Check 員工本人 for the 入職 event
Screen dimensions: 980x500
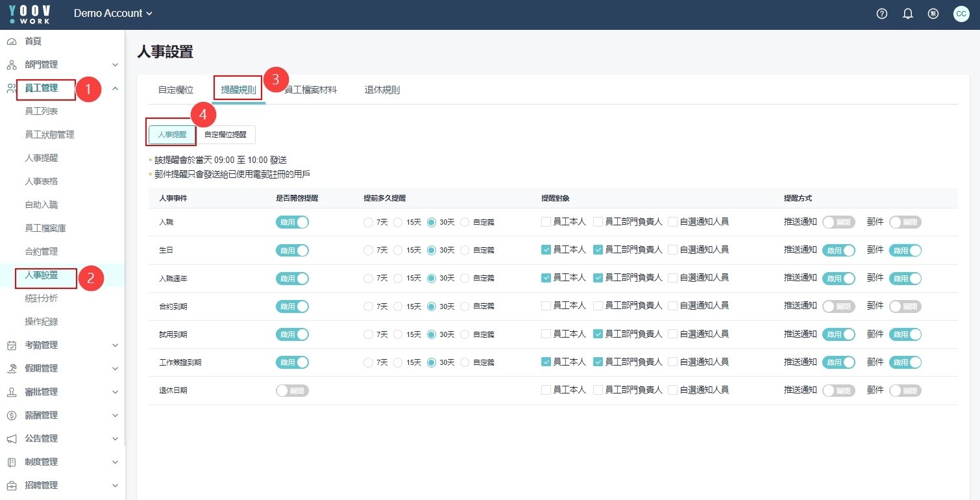click(x=546, y=222)
